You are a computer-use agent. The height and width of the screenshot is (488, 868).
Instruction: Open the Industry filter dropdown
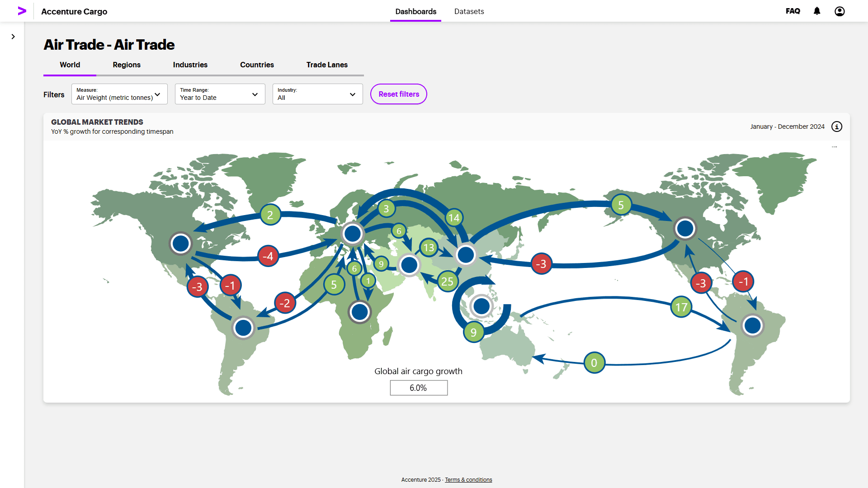tap(317, 94)
